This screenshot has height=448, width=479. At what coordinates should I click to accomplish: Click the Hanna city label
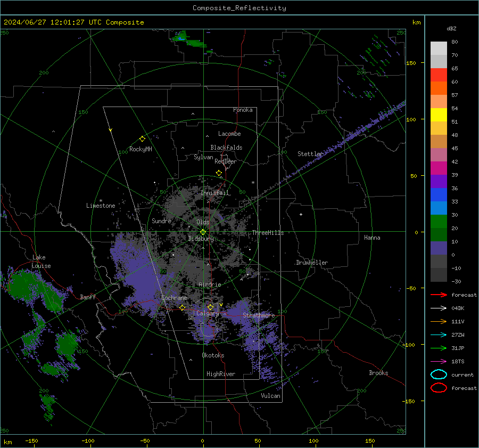[x=372, y=238]
